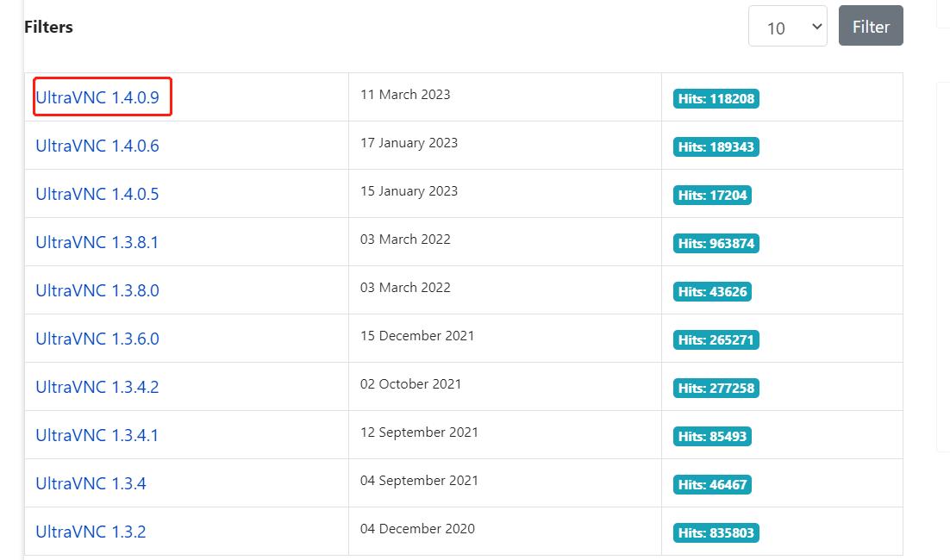
Task: Open the UltraVNC 1.3.6.0 entry
Action: [x=97, y=339]
